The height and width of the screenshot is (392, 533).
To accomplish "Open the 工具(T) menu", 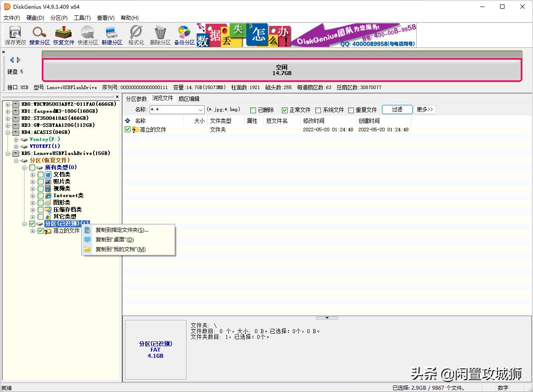I will click(x=82, y=18).
